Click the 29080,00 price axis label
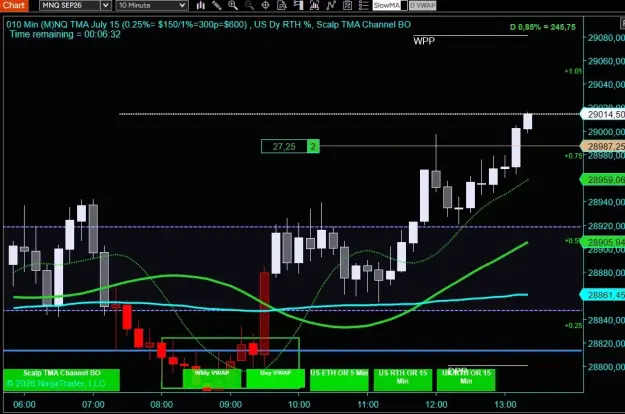This screenshot has height=414, width=625. pyautogui.click(x=606, y=38)
